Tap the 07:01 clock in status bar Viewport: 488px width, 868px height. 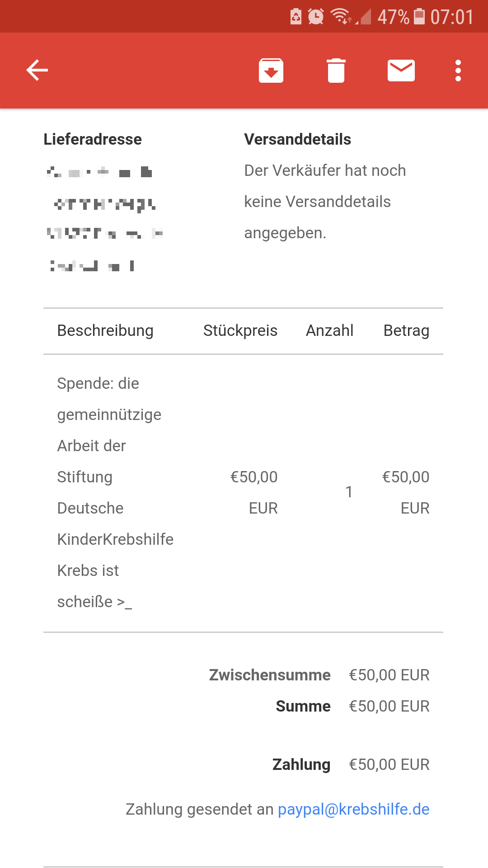point(452,17)
